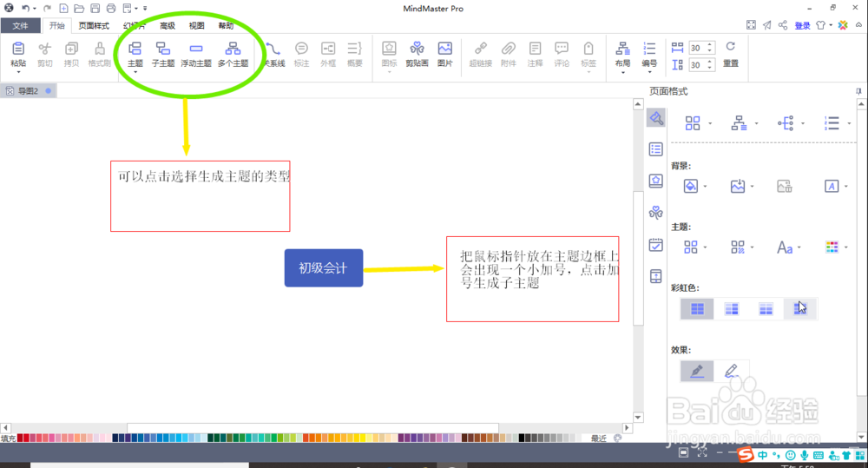Select the first 彩虹色 rainbow style
The height and width of the screenshot is (468, 868).
click(x=698, y=308)
